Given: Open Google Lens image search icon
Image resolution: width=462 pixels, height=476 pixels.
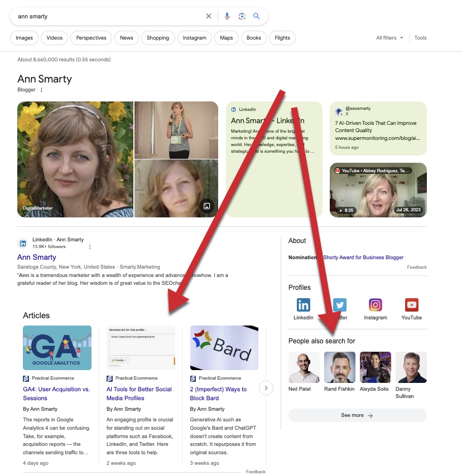Looking at the screenshot, I should tap(242, 16).
